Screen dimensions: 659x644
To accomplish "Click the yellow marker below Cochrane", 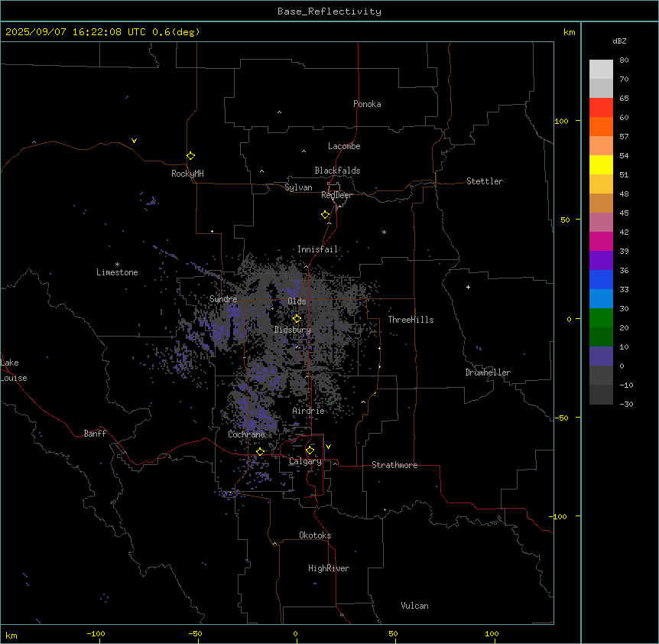I will (260, 451).
